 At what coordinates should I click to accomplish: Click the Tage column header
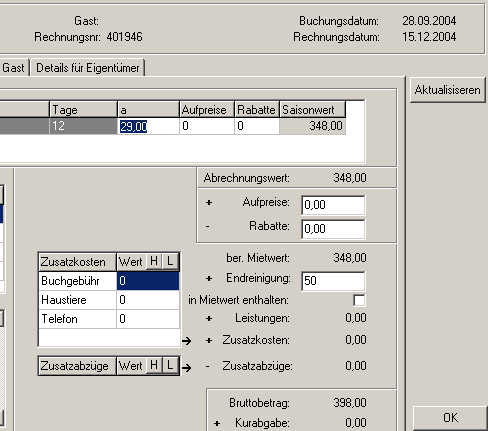click(83, 110)
